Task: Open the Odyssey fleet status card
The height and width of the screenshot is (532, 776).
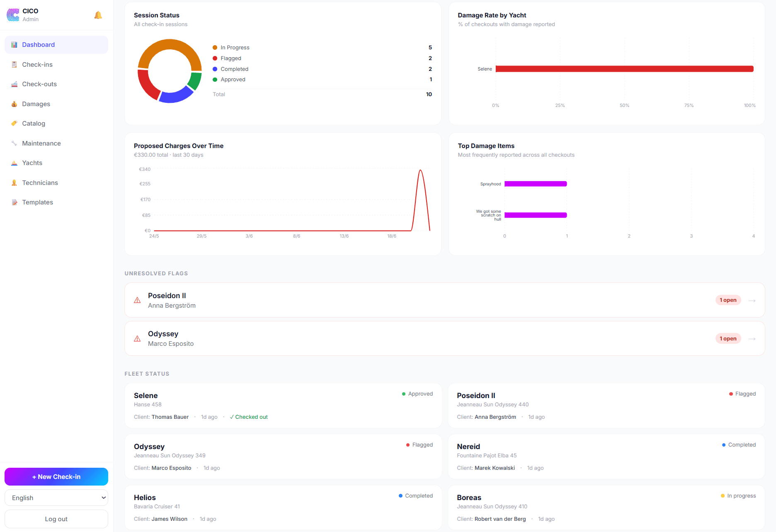Action: point(283,457)
